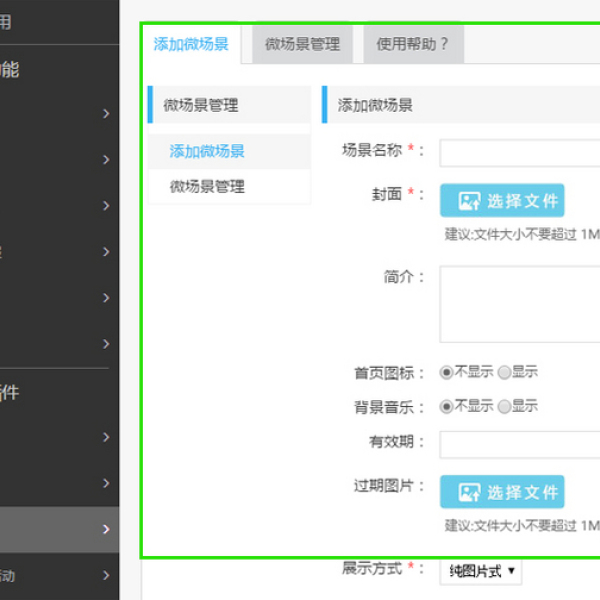600x600 pixels.
Task: Select 不显示 for 首页图标
Action: (x=447, y=372)
